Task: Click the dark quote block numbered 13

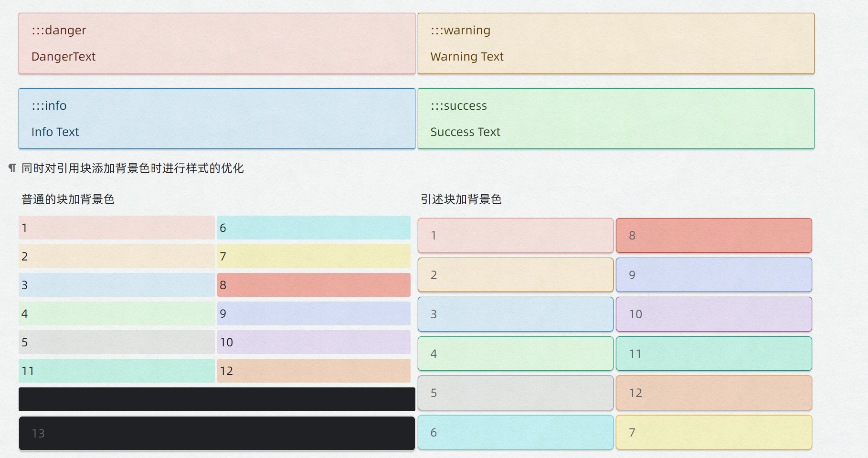Action: [x=217, y=433]
